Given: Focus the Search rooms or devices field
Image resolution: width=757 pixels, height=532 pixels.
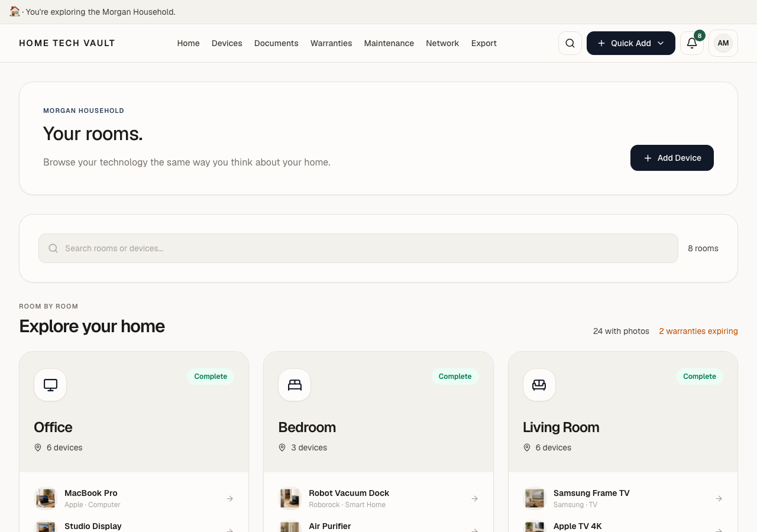Looking at the screenshot, I should click(358, 248).
